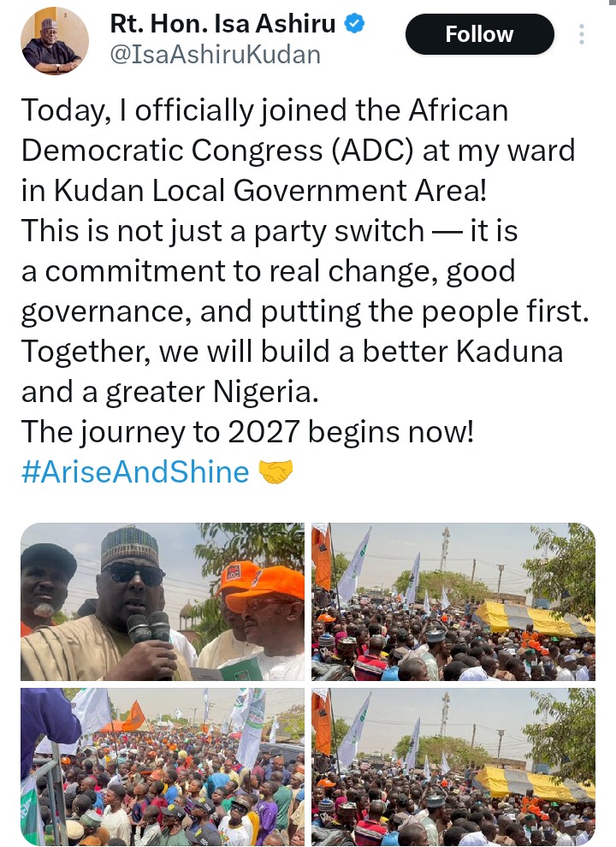Click the blue verified badge

(355, 24)
